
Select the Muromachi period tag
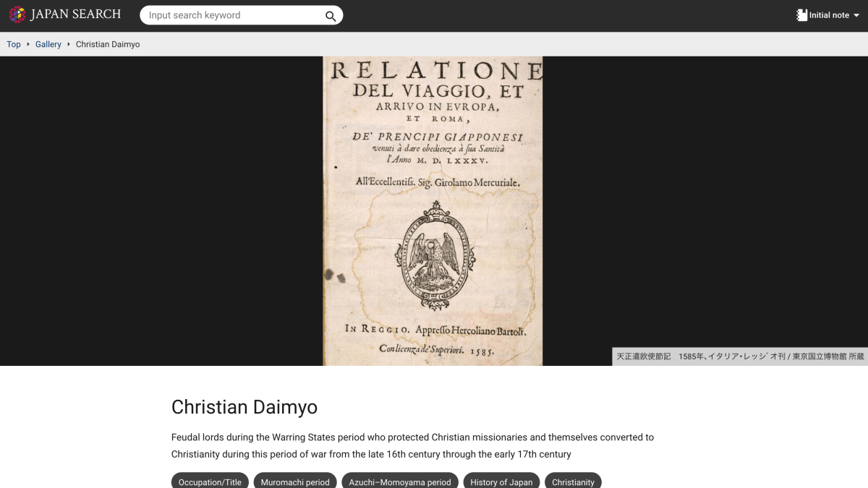[295, 481]
